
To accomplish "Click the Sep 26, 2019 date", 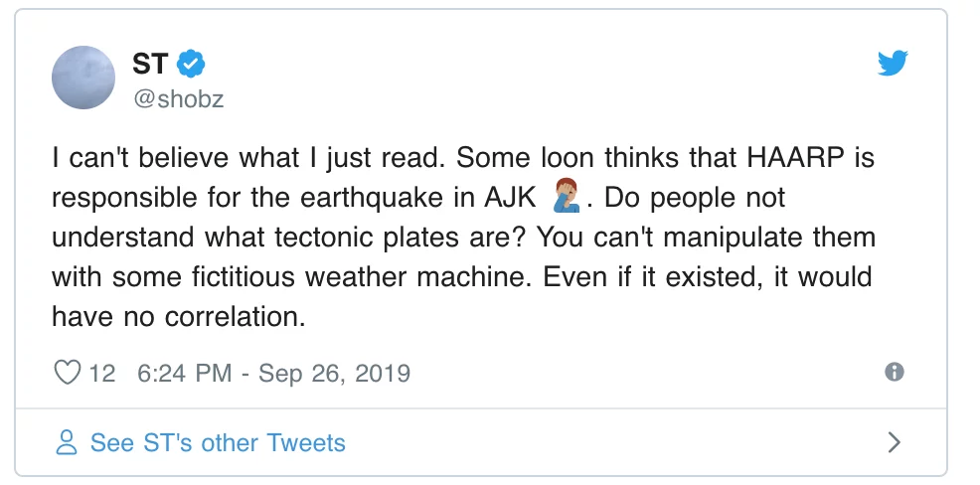I will click(334, 373).
